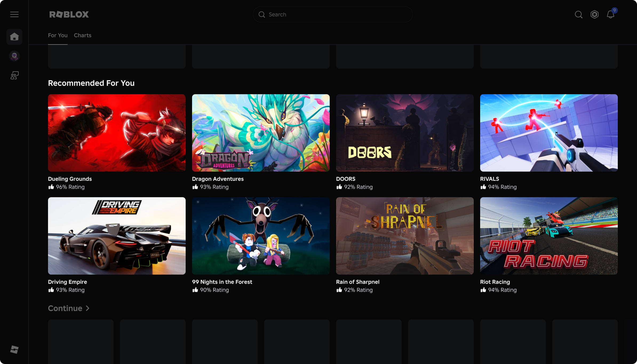Screen dimensions: 637x364
Task: Click 92% Rating under Rain of Sharpnel
Action: (358, 290)
